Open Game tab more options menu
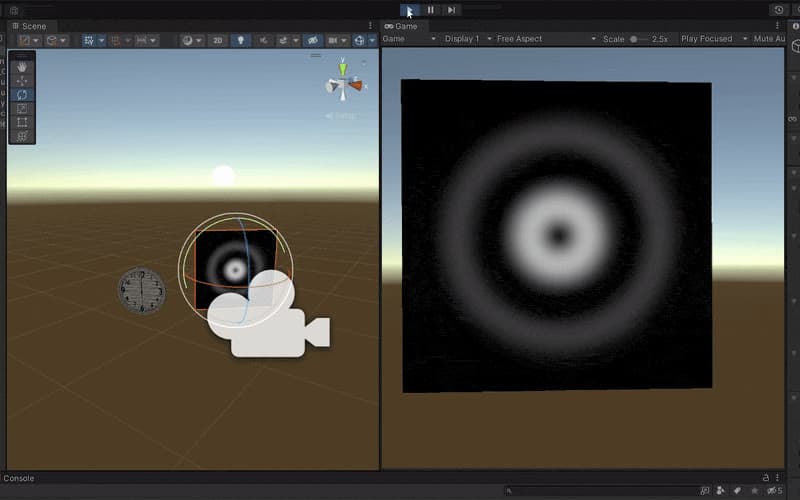Screen dimensions: 800x500 coord(777,26)
